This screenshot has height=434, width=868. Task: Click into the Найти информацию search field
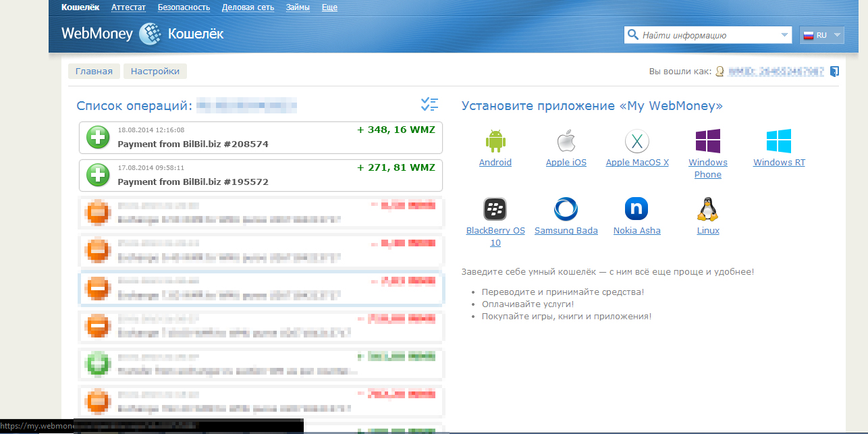pyautogui.click(x=709, y=35)
